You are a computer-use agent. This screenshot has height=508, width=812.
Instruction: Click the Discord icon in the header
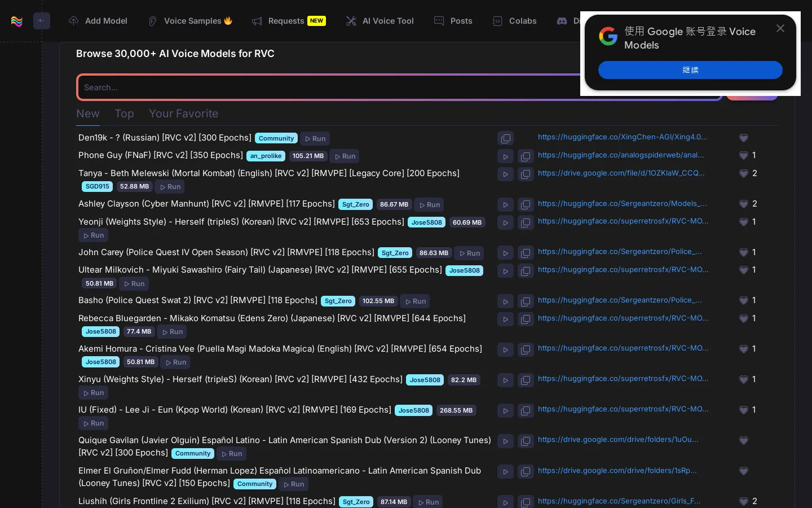point(562,21)
